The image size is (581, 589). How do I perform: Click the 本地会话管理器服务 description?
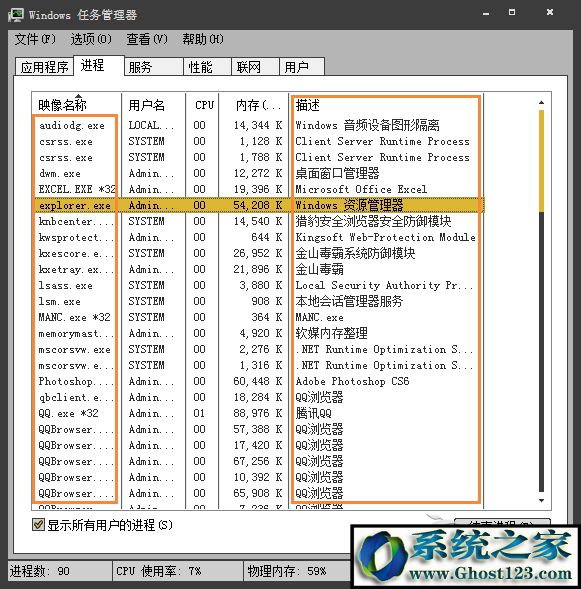point(349,301)
